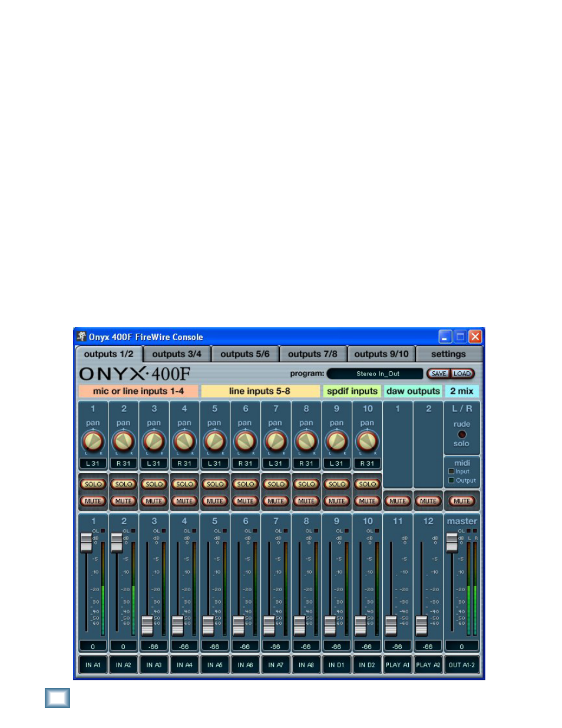Solo spdif input channel 9
This screenshot has height=728, width=562.
[337, 484]
